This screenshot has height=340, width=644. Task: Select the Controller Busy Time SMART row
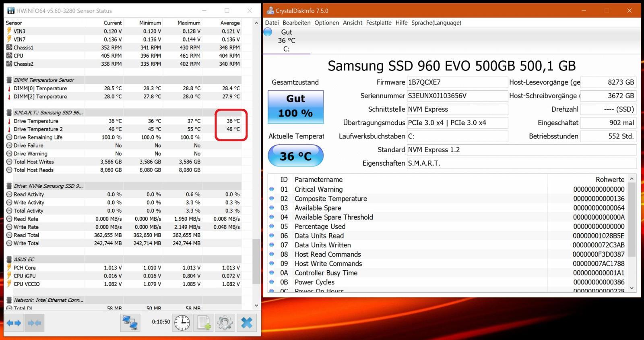click(448, 273)
